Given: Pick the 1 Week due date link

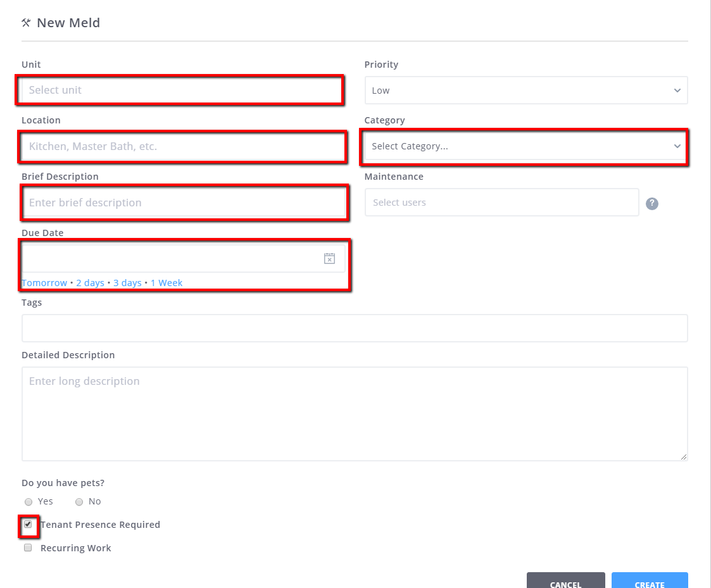Looking at the screenshot, I should click(x=167, y=283).
